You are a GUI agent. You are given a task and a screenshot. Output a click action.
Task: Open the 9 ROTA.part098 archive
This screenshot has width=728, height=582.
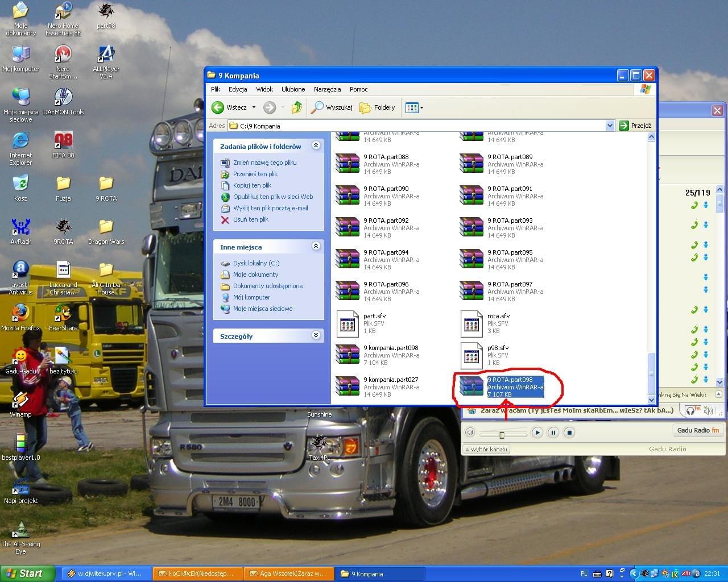(x=471, y=386)
